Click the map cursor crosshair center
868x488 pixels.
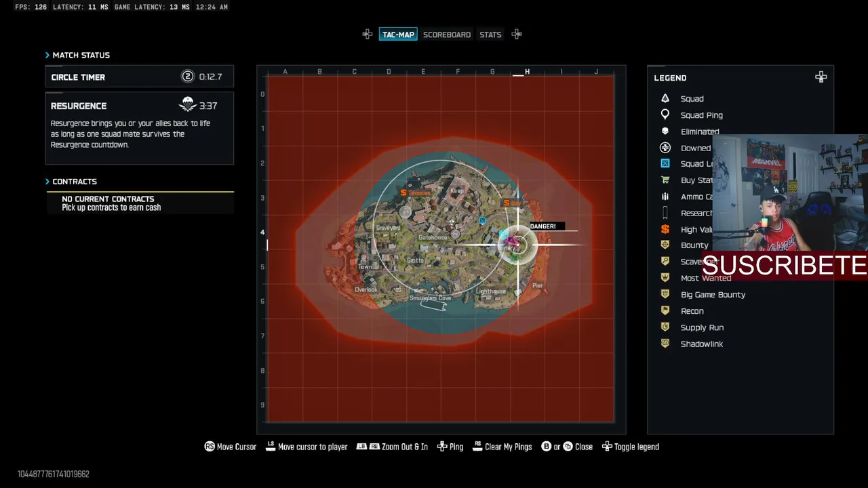[518, 245]
